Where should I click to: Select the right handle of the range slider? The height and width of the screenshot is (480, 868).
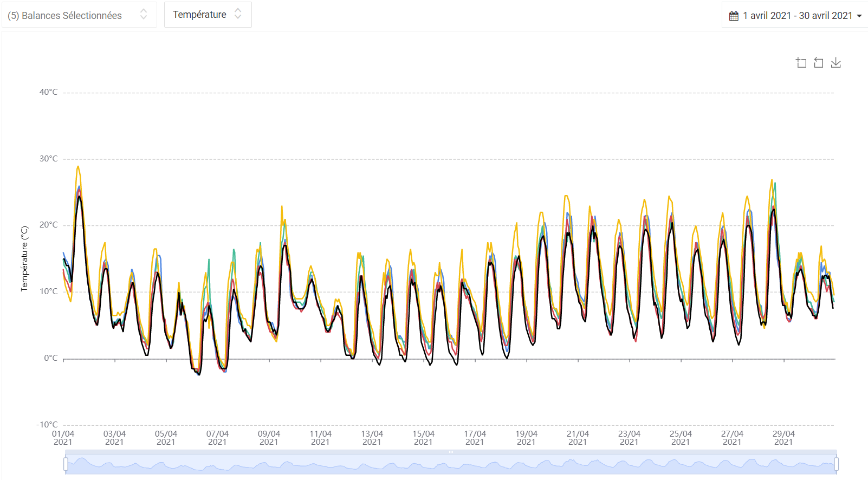coord(837,464)
